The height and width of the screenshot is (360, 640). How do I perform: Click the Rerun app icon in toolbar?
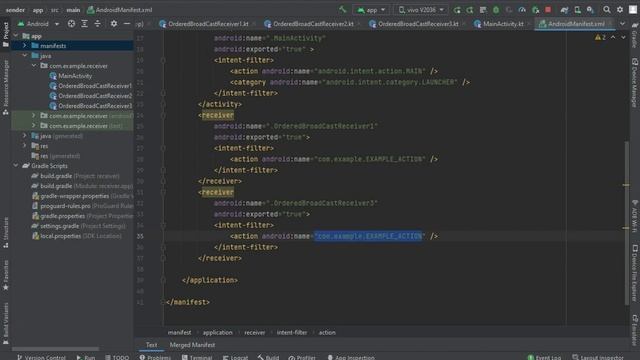(457, 10)
